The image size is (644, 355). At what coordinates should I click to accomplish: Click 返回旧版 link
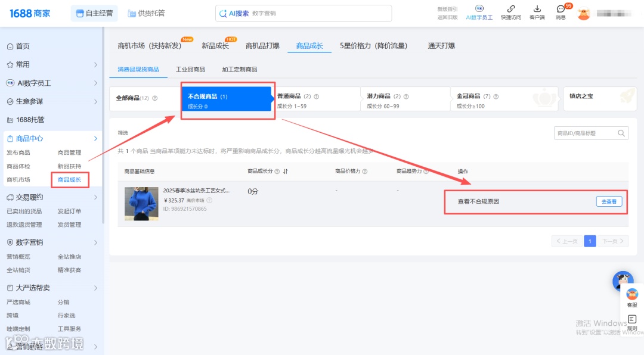click(x=447, y=17)
